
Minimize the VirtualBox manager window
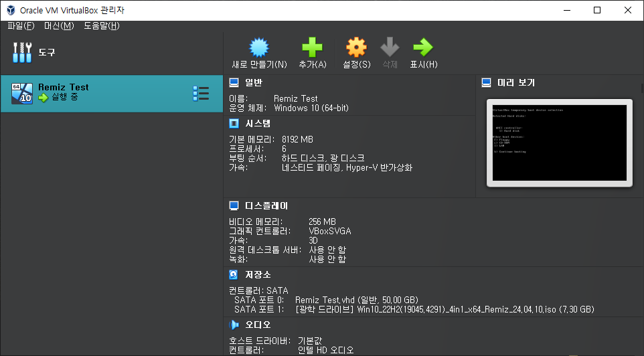click(x=567, y=10)
